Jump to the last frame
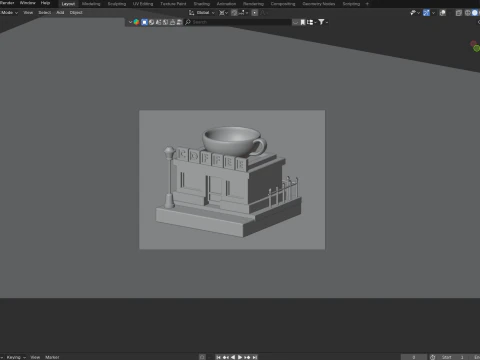This screenshot has width=480, height=360. click(255, 357)
